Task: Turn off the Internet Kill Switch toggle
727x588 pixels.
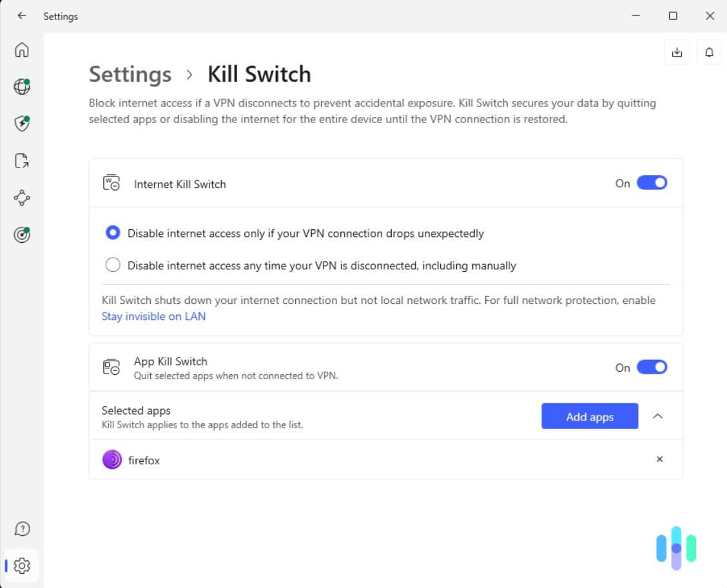Action: [652, 182]
